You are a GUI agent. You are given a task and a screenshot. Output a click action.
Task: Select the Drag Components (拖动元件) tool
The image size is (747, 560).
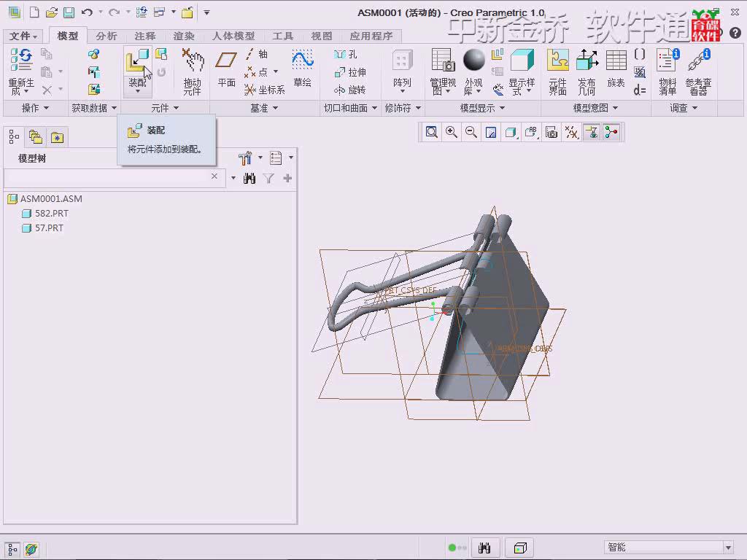(193, 72)
